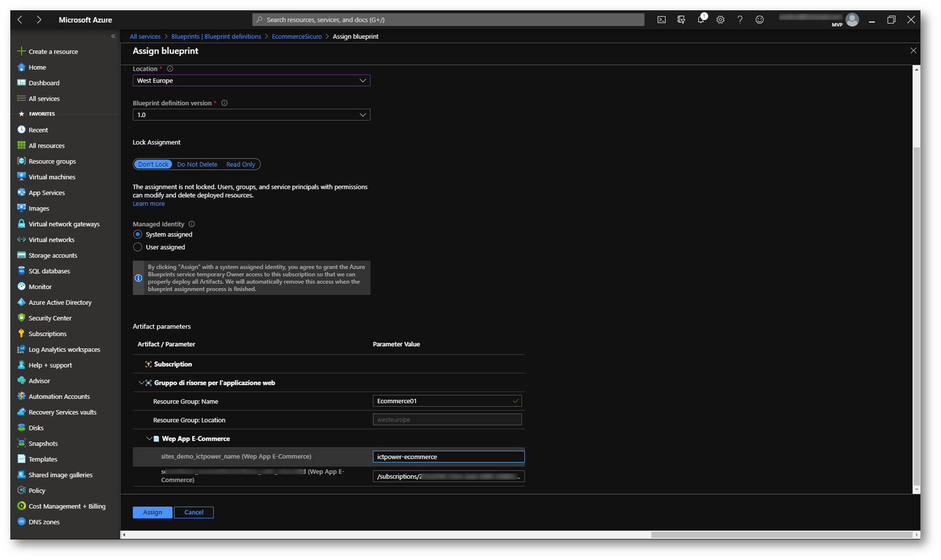The height and width of the screenshot is (560, 941).
Task: Click the Virtual network gateways icon
Action: pyautogui.click(x=21, y=224)
